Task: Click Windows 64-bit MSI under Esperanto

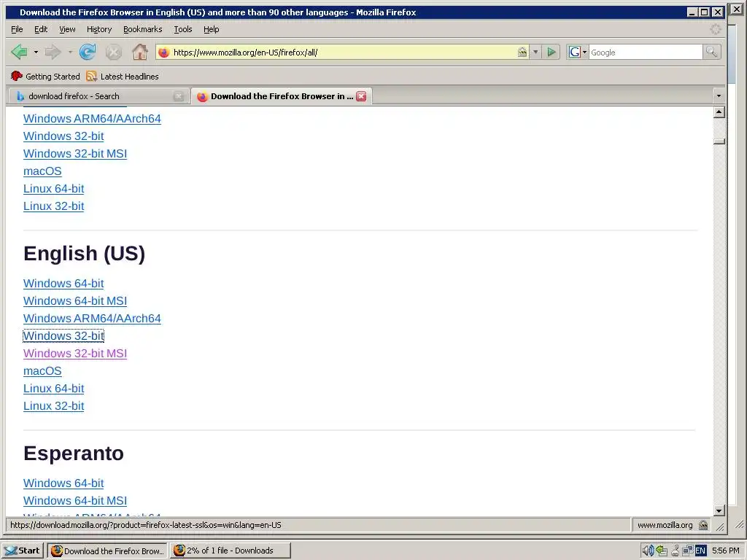Action: point(75,501)
